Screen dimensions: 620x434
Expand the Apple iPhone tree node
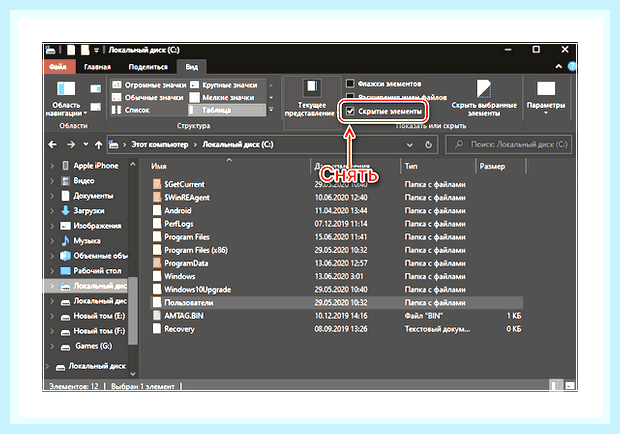coord(52,166)
